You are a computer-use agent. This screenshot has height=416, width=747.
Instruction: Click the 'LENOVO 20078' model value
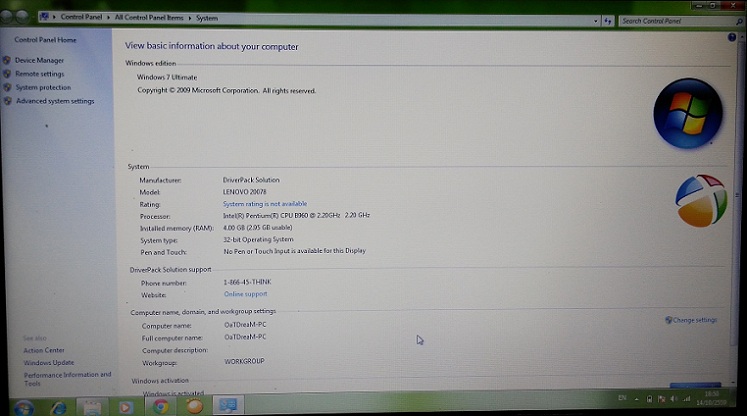[244, 192]
